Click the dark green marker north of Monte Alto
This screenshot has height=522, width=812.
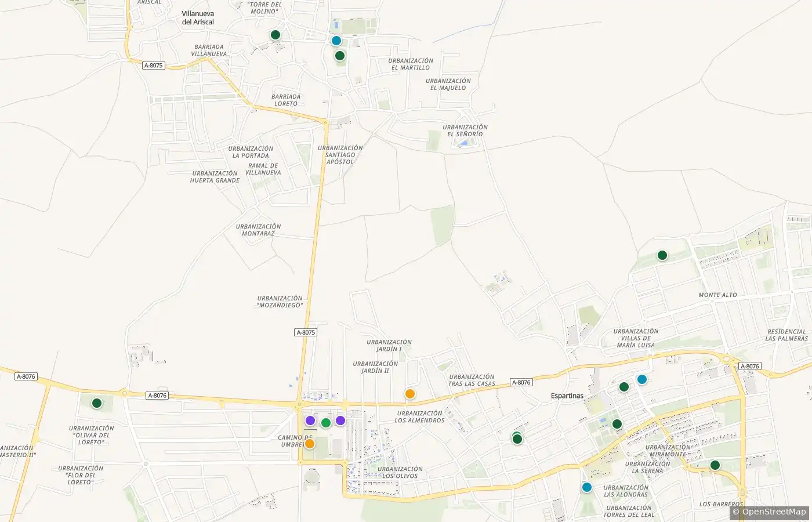point(662,255)
